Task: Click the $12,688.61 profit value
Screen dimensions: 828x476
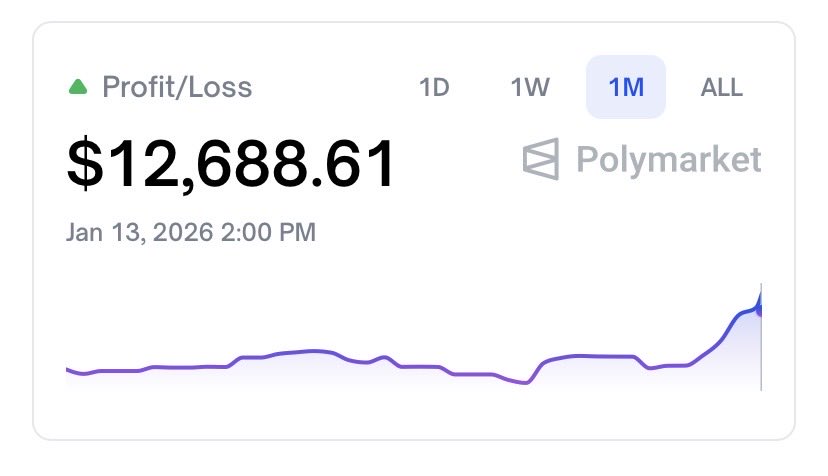Action: pos(231,163)
